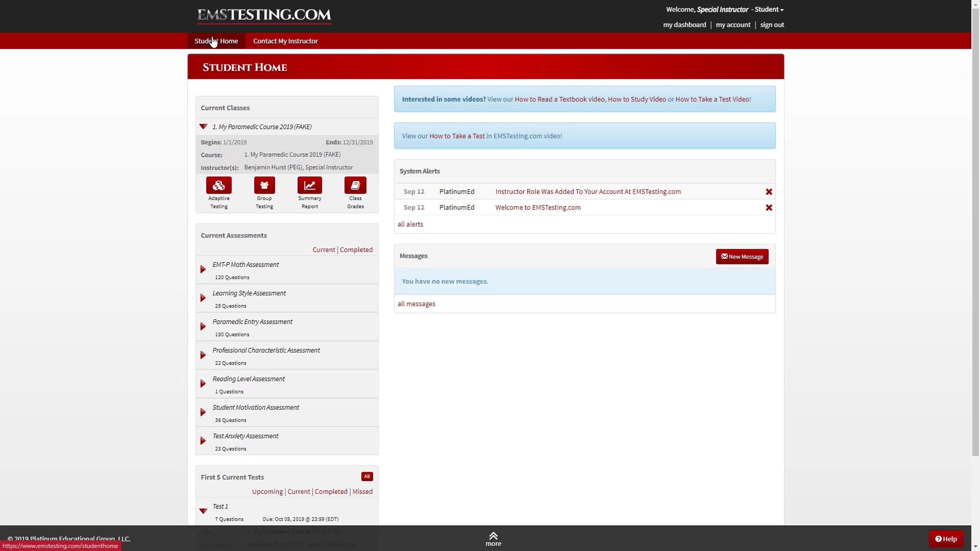Open the Student role dropdown
This screenshot has width=980, height=551.
coord(769,9)
